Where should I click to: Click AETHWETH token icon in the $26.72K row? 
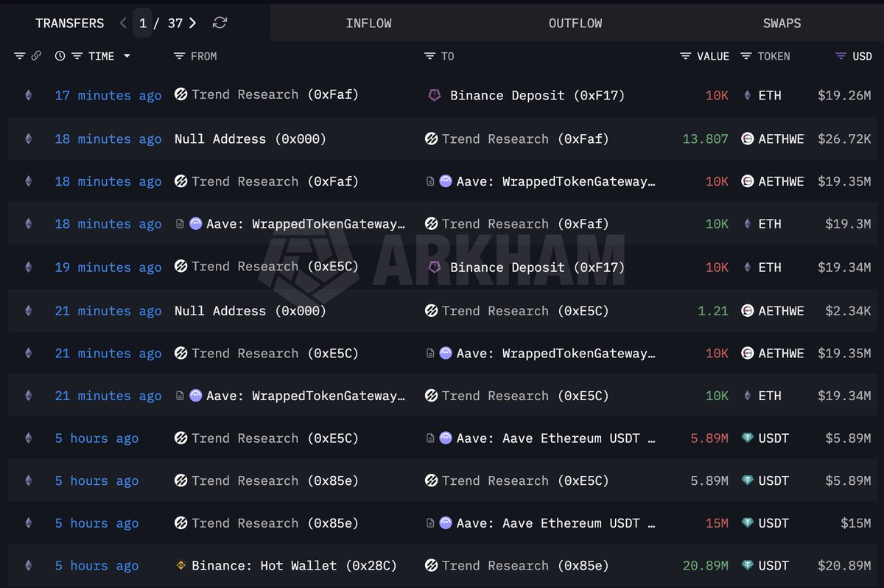[747, 139]
